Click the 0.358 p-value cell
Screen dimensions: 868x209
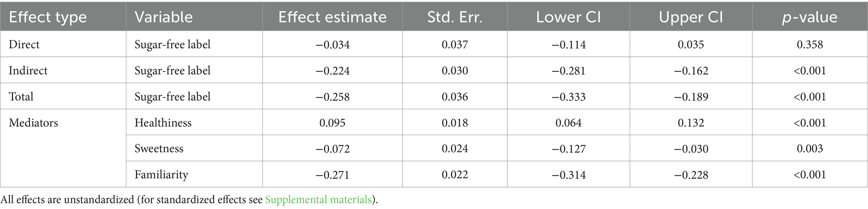pyautogui.click(x=810, y=44)
